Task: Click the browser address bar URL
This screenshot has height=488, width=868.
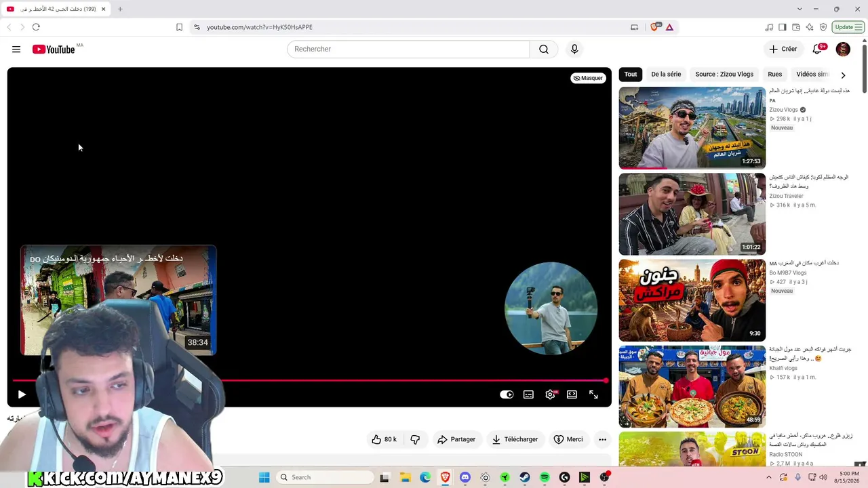Action: point(260,27)
